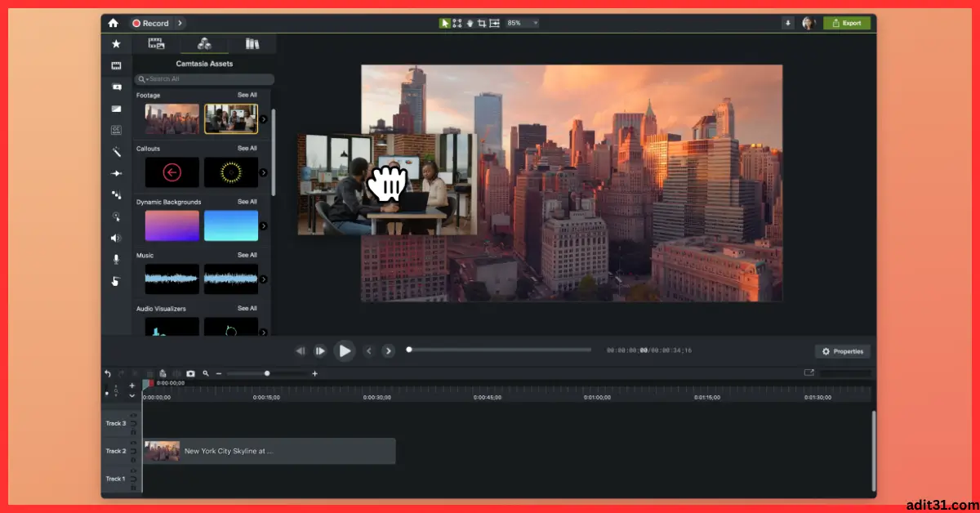Open the Cursor Effects icon in sidebar
Screen dimensions: 980x513
[116, 216]
